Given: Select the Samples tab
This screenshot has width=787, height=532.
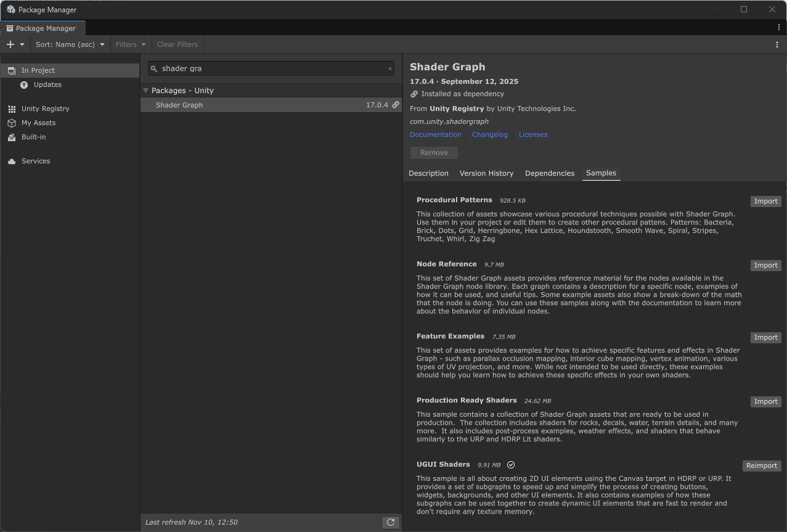Looking at the screenshot, I should (x=601, y=173).
